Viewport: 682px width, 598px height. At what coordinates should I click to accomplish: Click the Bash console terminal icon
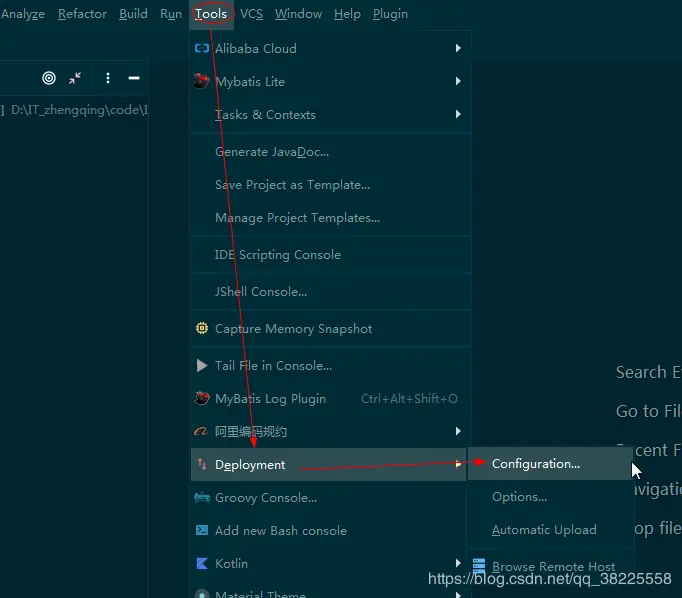(202, 530)
